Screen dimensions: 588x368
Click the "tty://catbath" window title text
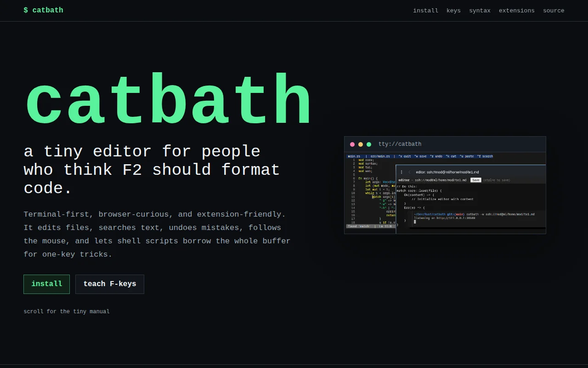coord(400,144)
